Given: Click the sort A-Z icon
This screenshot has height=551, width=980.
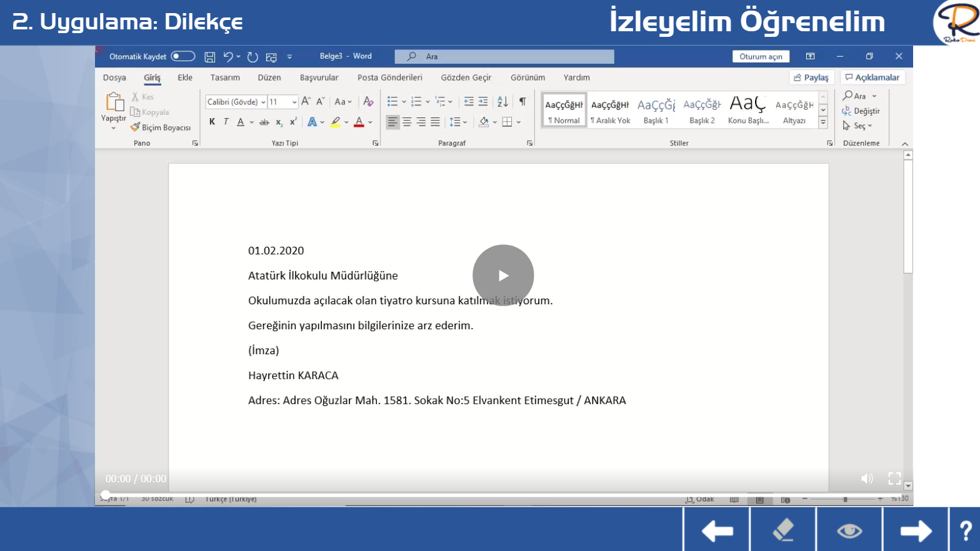Looking at the screenshot, I should coord(502,101).
